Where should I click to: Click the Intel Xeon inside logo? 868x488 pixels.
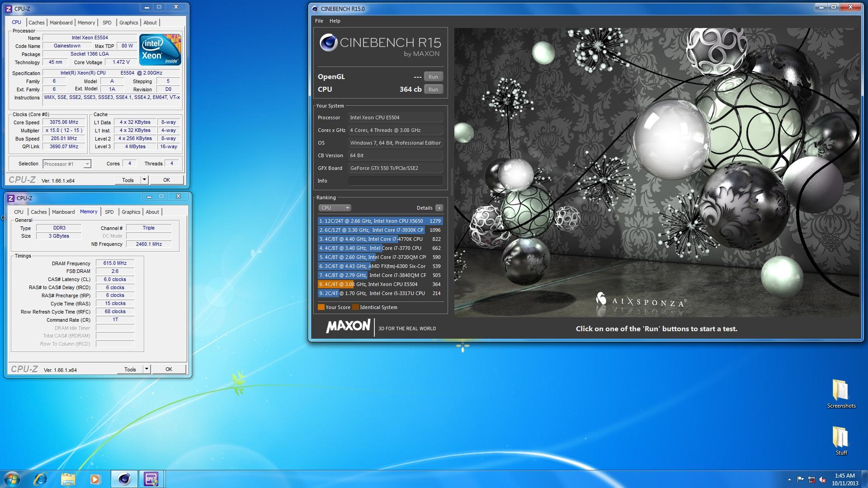click(160, 49)
